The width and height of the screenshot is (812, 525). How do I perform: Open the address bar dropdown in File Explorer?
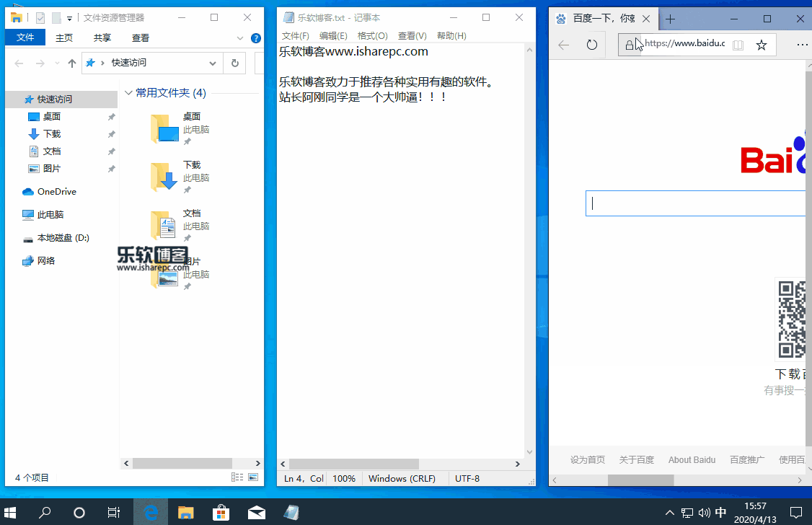pyautogui.click(x=213, y=63)
